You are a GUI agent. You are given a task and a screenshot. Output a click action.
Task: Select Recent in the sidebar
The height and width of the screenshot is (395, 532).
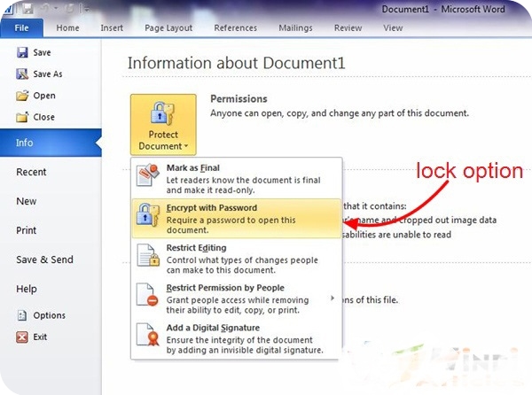point(31,172)
